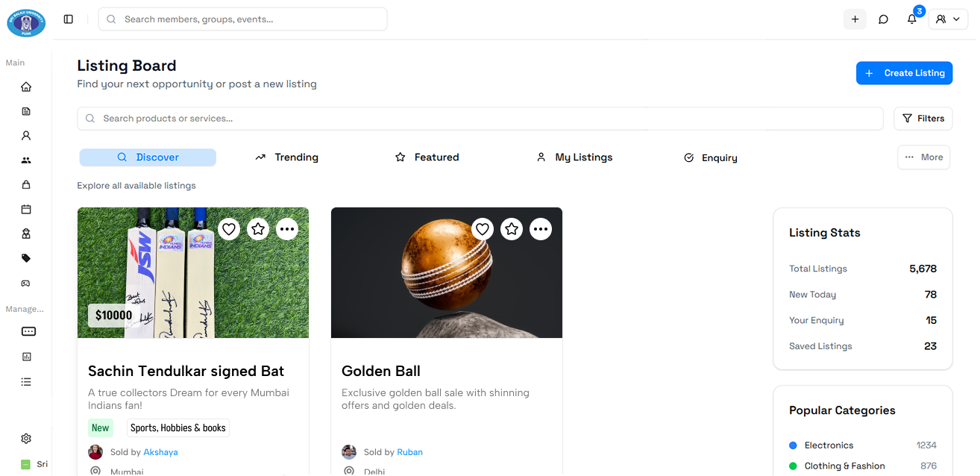Screen dimensions: 980x476
Task: Open options menu on Golden Ball card
Action: tap(541, 229)
